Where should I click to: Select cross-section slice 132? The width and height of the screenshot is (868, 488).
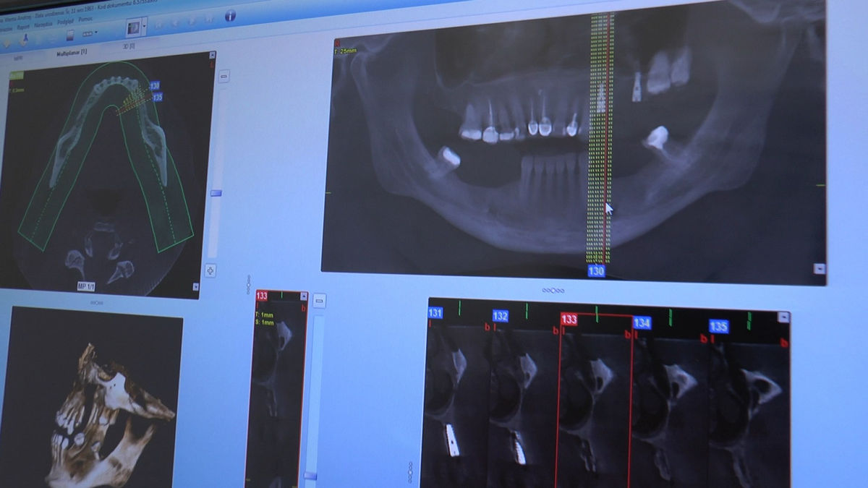click(501, 316)
